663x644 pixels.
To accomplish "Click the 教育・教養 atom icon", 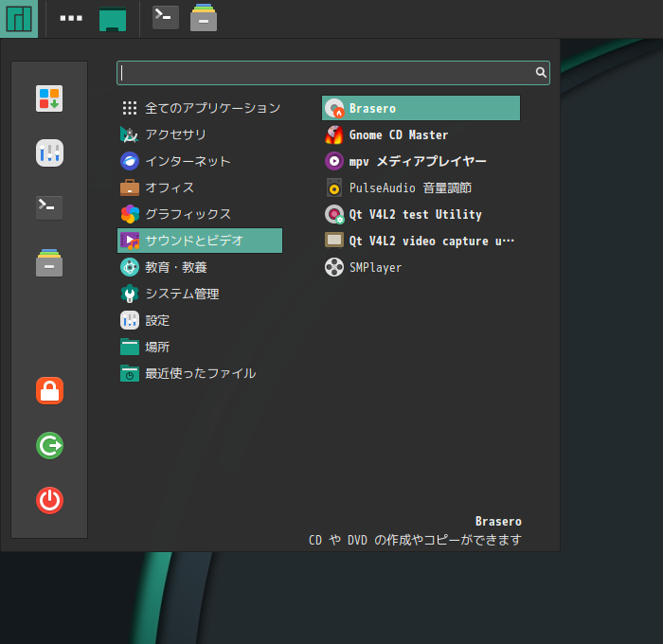I will (130, 267).
